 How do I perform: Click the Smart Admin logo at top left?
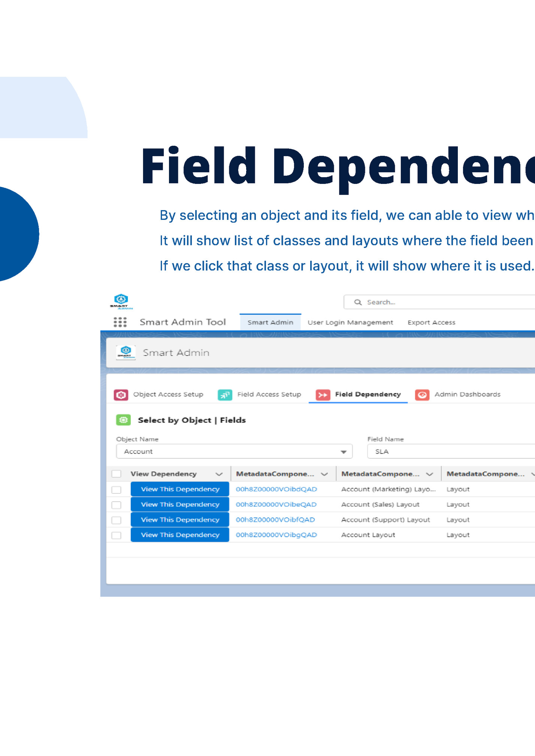121,301
